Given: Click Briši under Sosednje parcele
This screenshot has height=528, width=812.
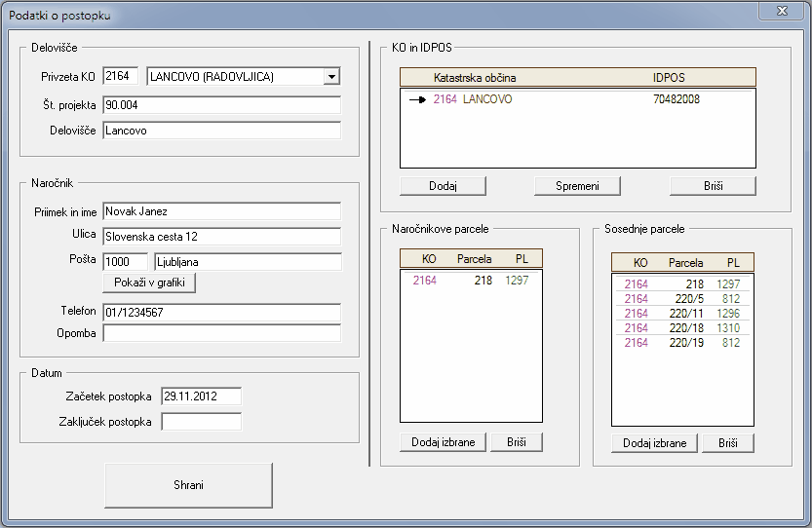Looking at the screenshot, I should pos(727,443).
